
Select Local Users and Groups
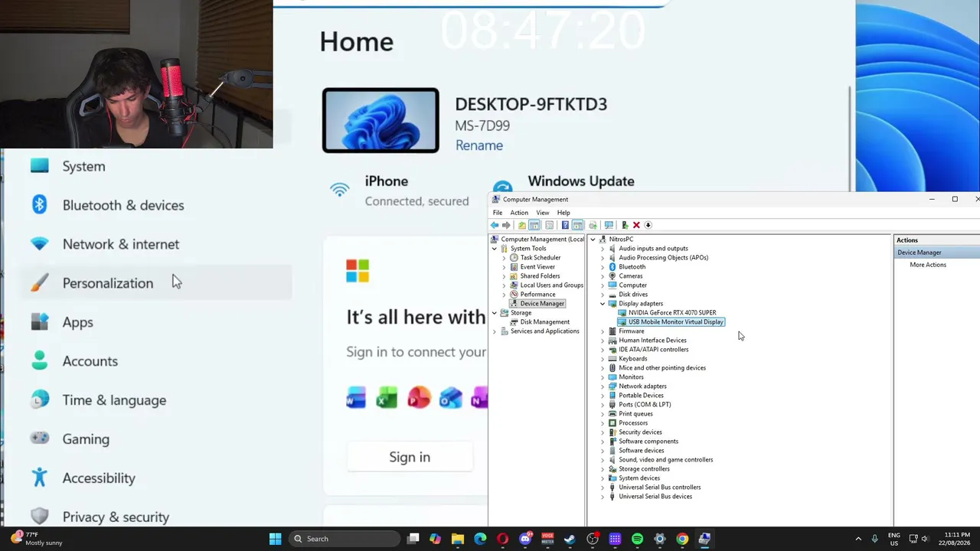551,285
